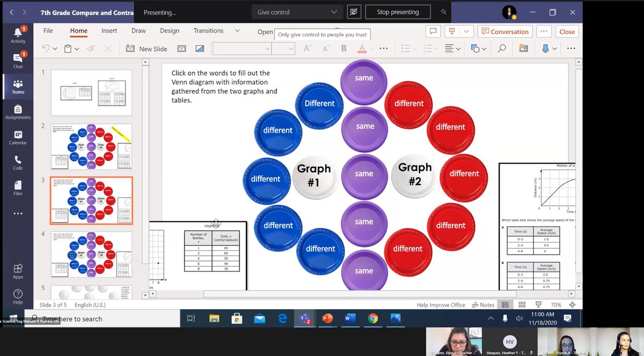Image resolution: width=644 pixels, height=356 pixels.
Task: Switch to Normal view icon in status bar
Action: coord(505,305)
